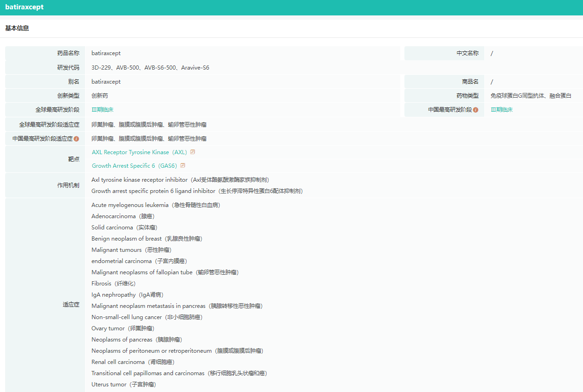Viewport: 583px width, 392px height.
Task: Open Growth Arrest Specific 6 (GAS6) link
Action: (x=135, y=166)
